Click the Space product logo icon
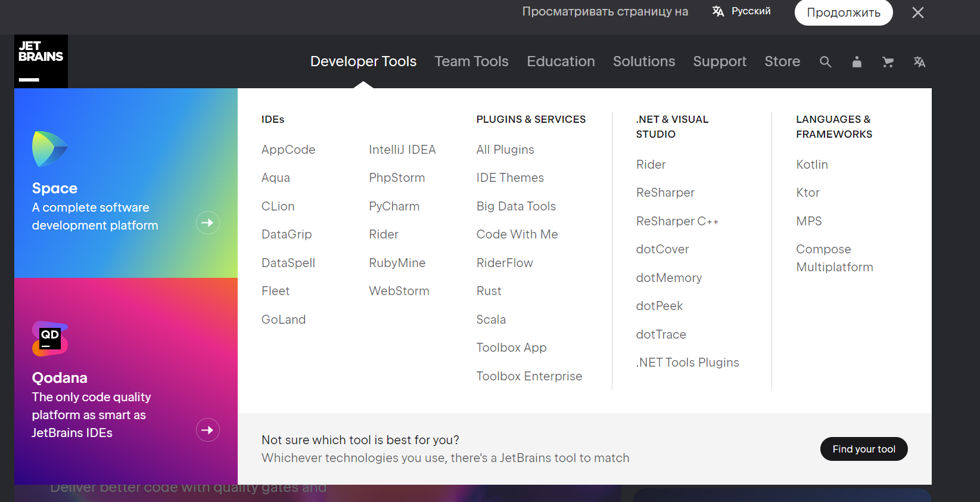This screenshot has height=502, width=980. [49, 149]
